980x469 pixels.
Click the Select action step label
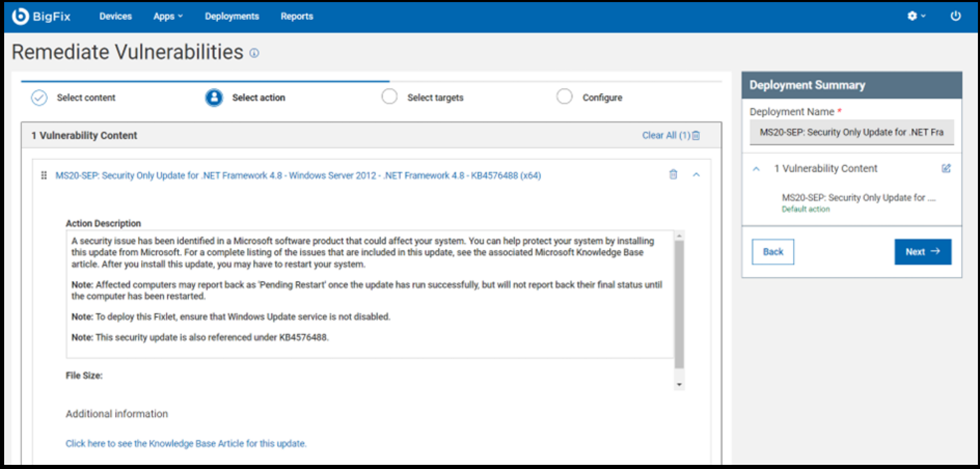coord(258,98)
